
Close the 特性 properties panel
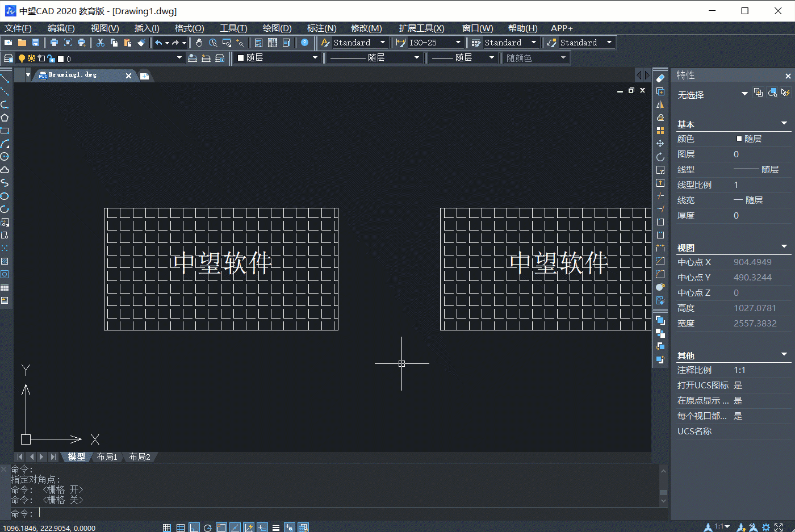click(788, 76)
